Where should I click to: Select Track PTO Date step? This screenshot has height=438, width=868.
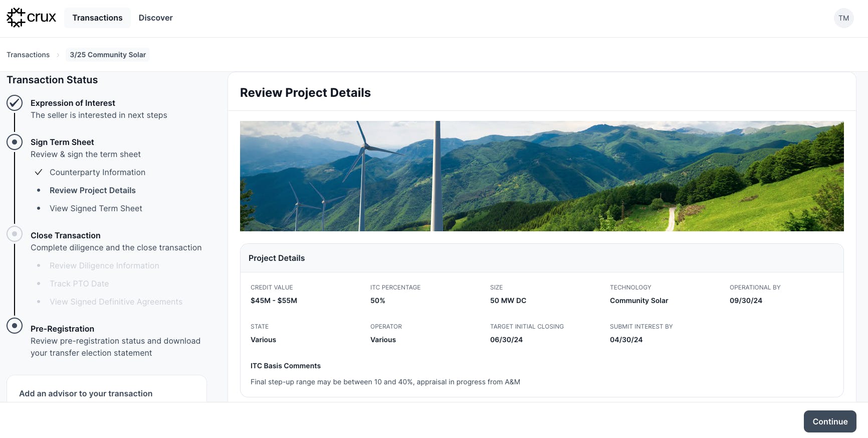pyautogui.click(x=79, y=283)
